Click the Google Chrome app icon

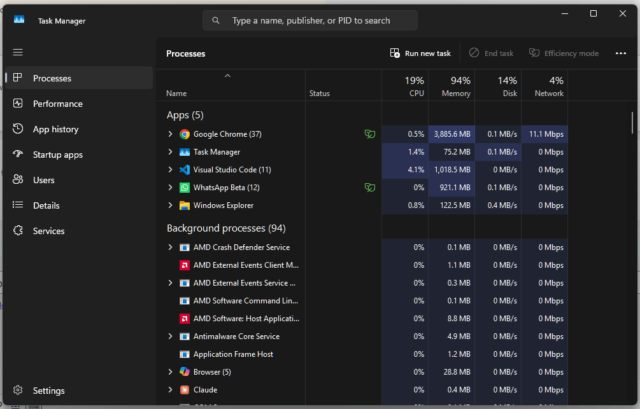click(184, 134)
